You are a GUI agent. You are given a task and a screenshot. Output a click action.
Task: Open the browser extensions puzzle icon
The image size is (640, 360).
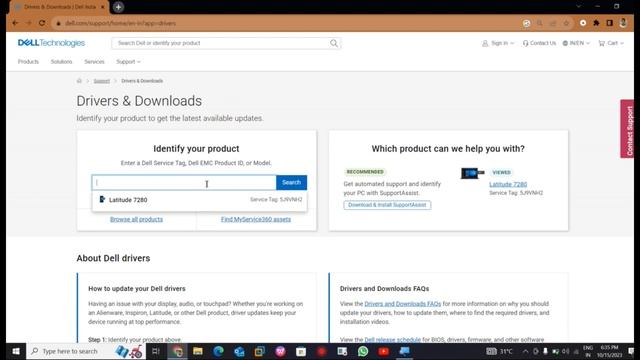(596, 23)
